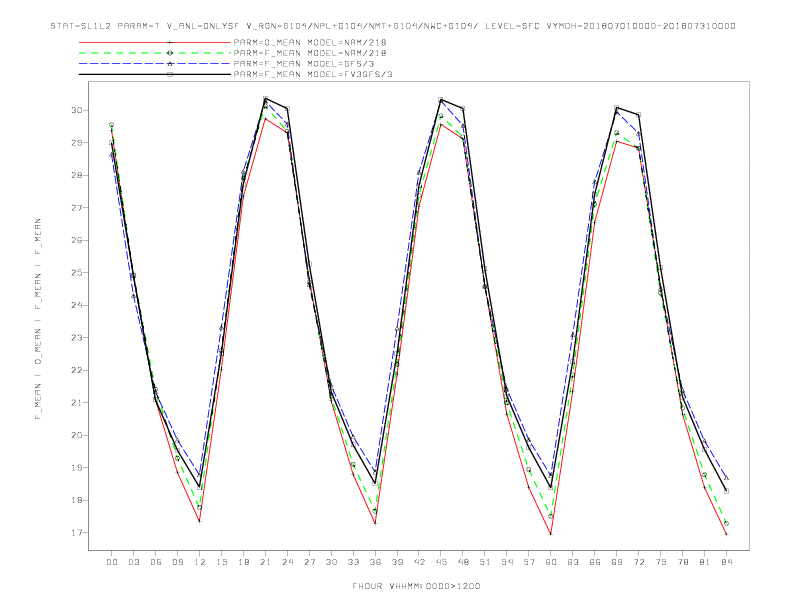Click x-axis forecast hour label 33
Image resolution: width=792 pixels, height=612 pixels.
click(353, 562)
